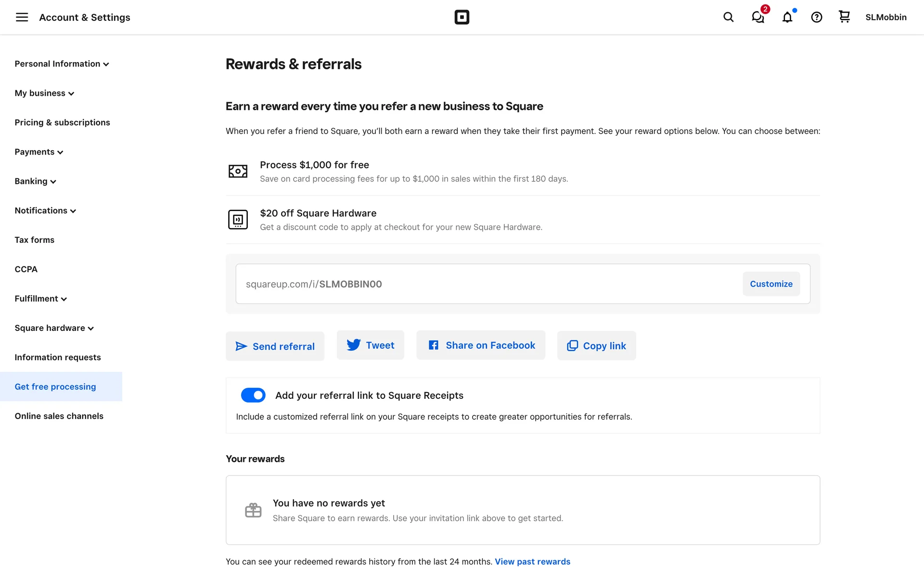This screenshot has height=578, width=924.
Task: Expand the Square hardware section
Action: point(54,328)
